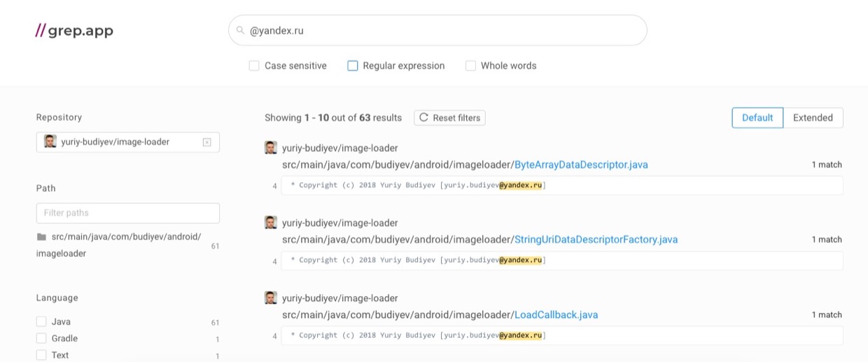Toggle the Regular expression checkbox
The width and height of the screenshot is (868, 362).
click(353, 66)
